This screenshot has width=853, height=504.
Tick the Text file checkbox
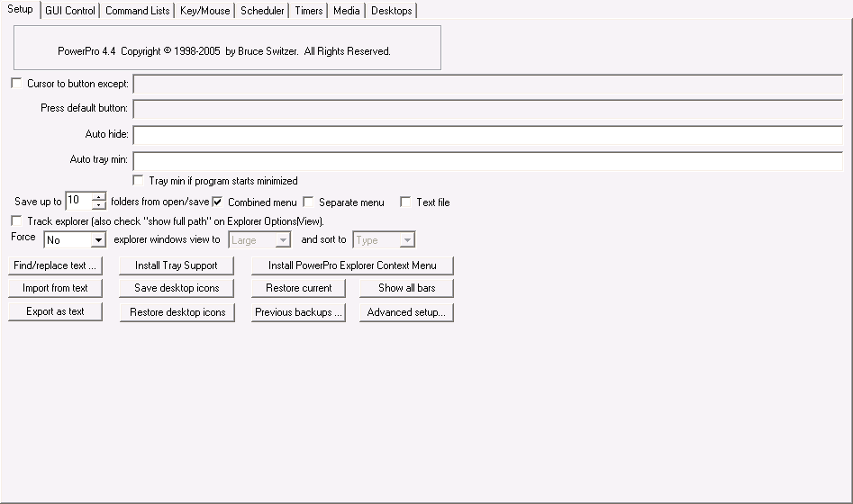tap(405, 202)
